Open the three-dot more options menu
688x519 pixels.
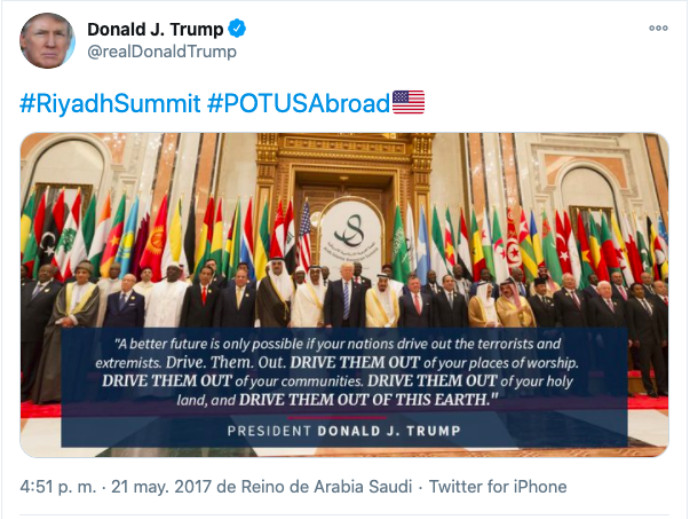point(657,28)
